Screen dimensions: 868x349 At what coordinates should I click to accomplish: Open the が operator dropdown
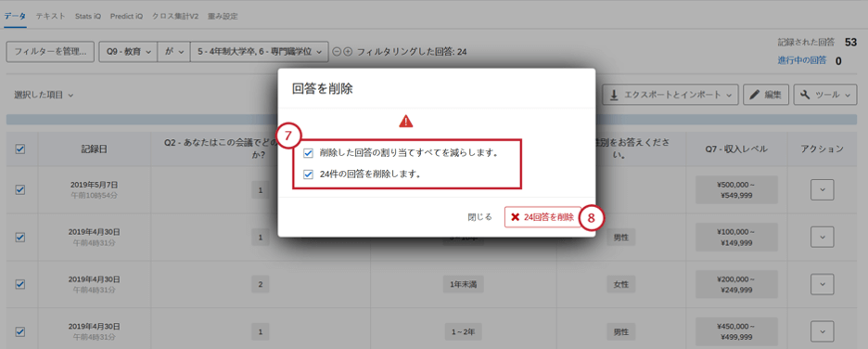[173, 52]
